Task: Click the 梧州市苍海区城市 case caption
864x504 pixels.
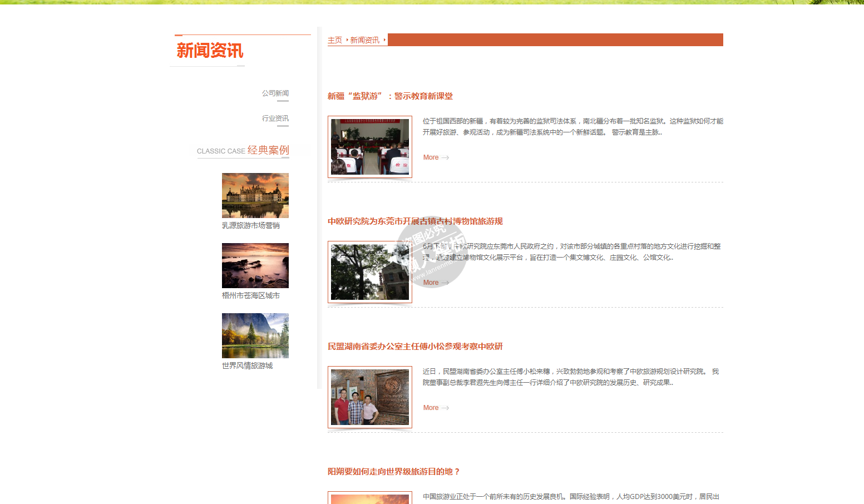Action: 250,295
